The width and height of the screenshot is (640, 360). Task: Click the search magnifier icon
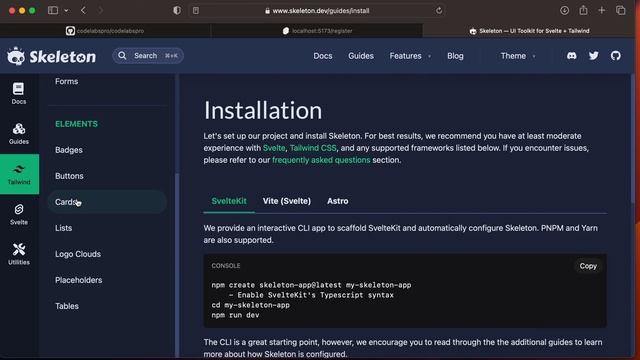(x=122, y=56)
